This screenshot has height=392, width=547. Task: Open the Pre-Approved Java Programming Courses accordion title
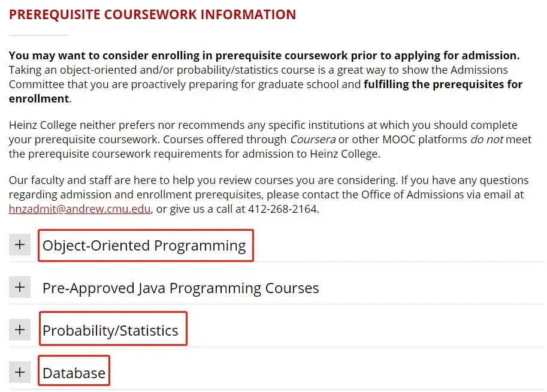(x=180, y=288)
